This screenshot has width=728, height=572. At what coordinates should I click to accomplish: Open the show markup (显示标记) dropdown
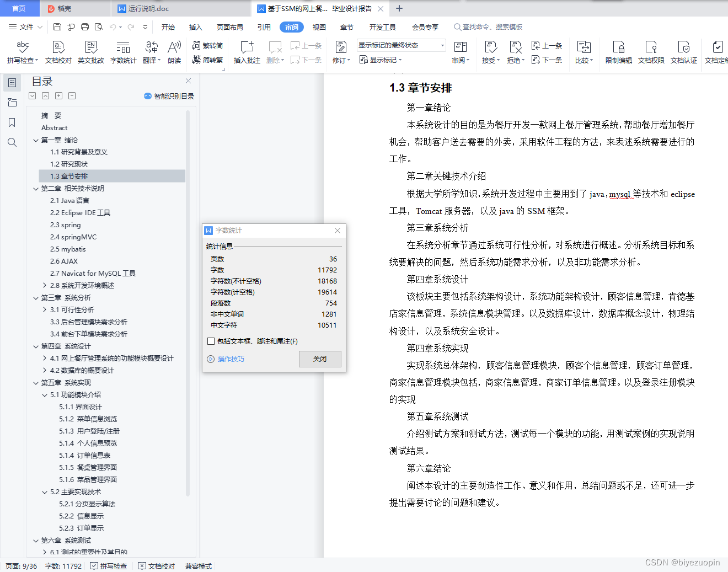coord(381,60)
